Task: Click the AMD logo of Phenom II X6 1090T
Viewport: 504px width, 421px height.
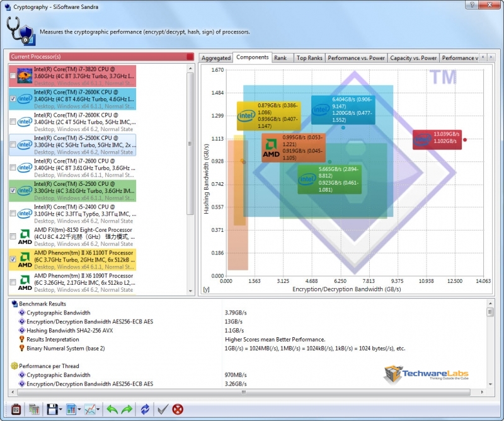Action: pyautogui.click(x=25, y=283)
